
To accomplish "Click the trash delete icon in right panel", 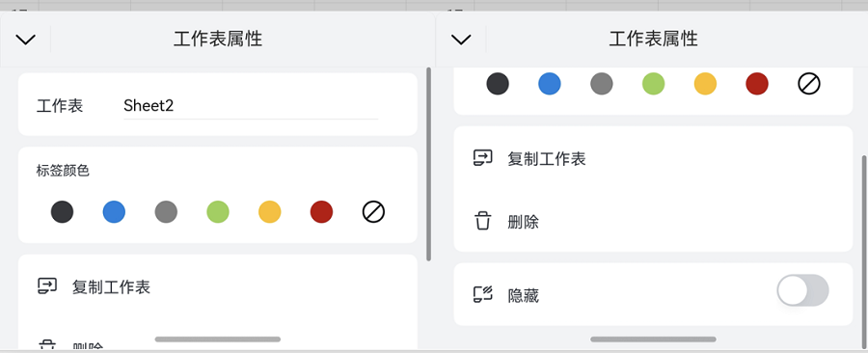I will point(483,221).
